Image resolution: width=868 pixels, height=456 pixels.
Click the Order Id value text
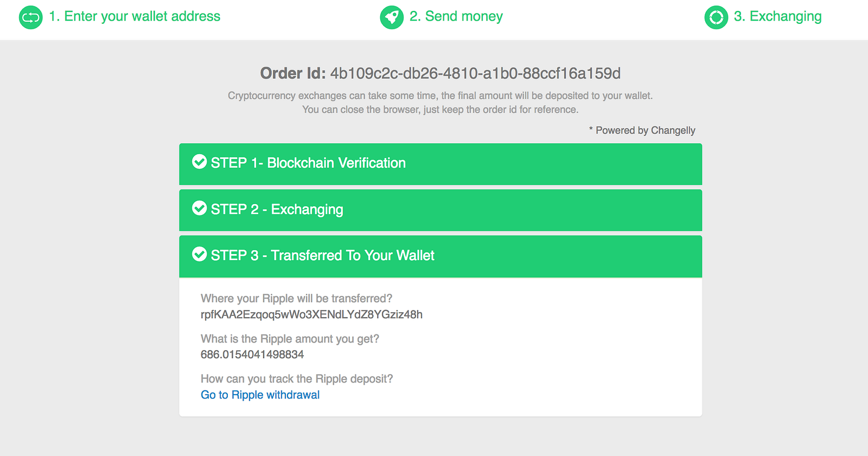(x=475, y=73)
